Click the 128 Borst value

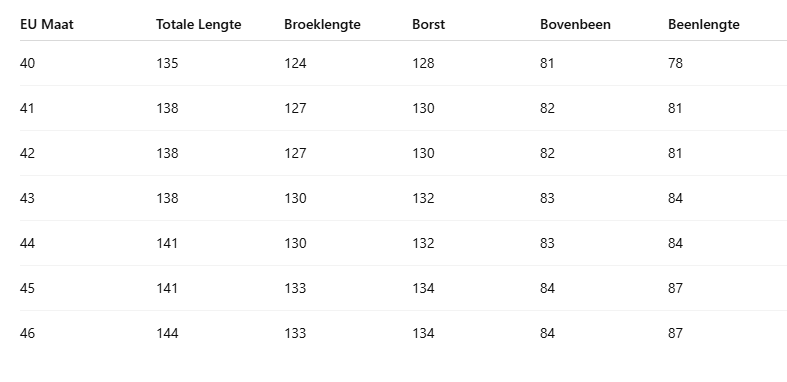423,63
